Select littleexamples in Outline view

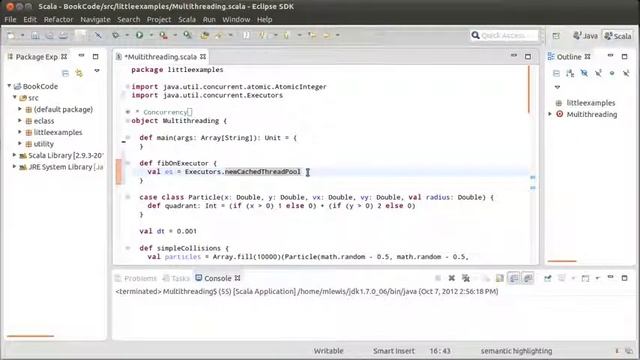(x=591, y=103)
